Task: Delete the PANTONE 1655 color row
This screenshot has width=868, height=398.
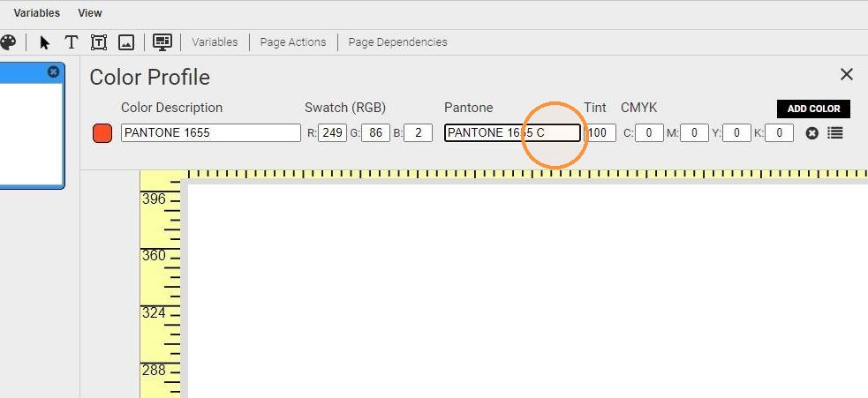Action: 811,133
